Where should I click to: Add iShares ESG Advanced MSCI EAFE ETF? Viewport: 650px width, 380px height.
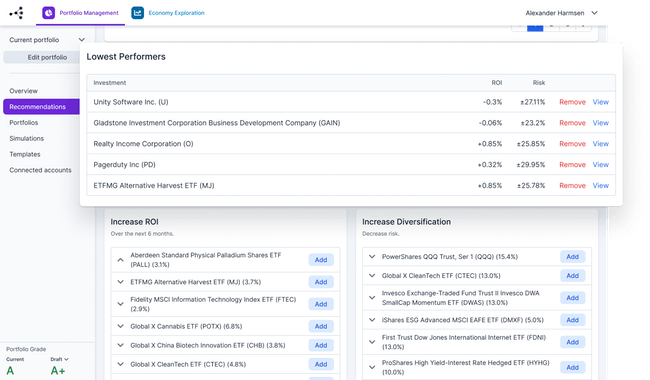coord(572,320)
